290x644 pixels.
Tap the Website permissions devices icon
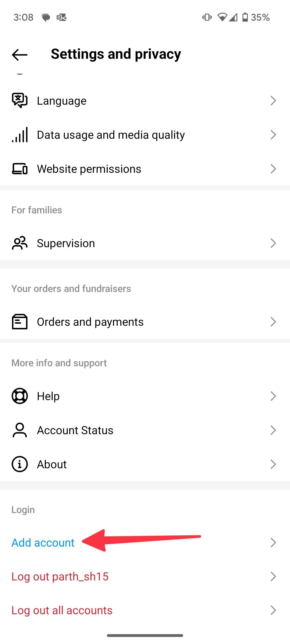20,169
